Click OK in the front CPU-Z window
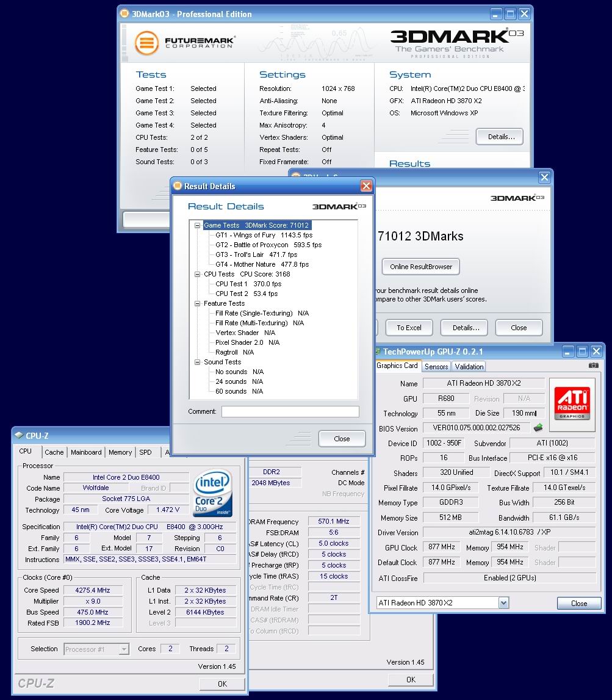 click(222, 684)
